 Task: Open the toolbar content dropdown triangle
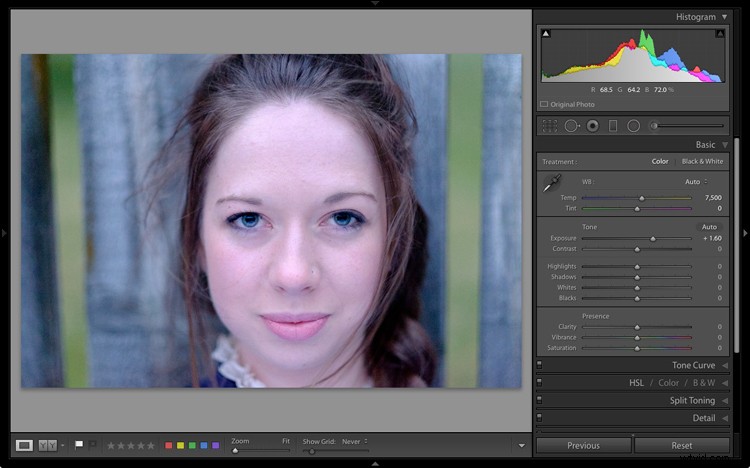(521, 446)
